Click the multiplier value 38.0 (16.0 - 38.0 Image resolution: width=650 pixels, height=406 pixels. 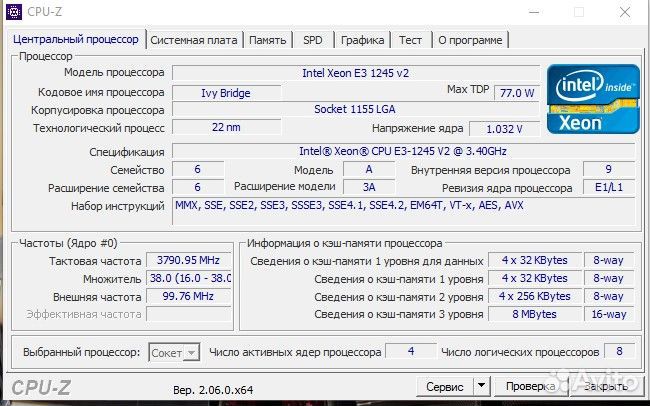tap(189, 278)
